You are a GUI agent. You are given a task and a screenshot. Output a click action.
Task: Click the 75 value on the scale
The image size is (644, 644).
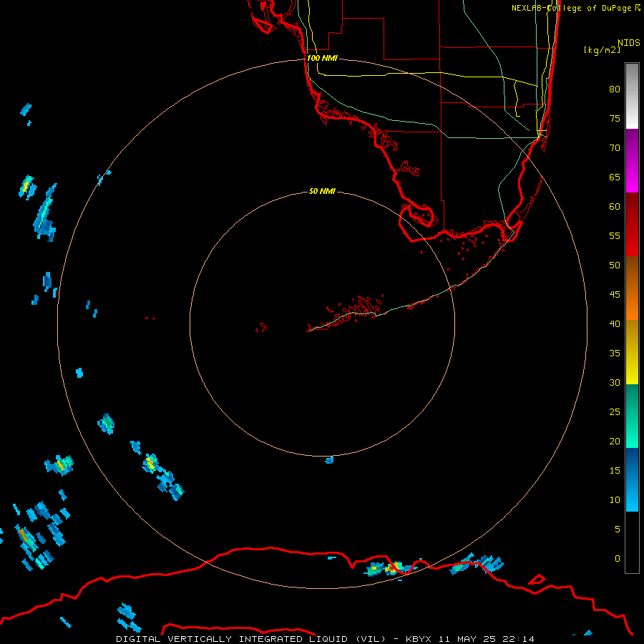tap(615, 118)
